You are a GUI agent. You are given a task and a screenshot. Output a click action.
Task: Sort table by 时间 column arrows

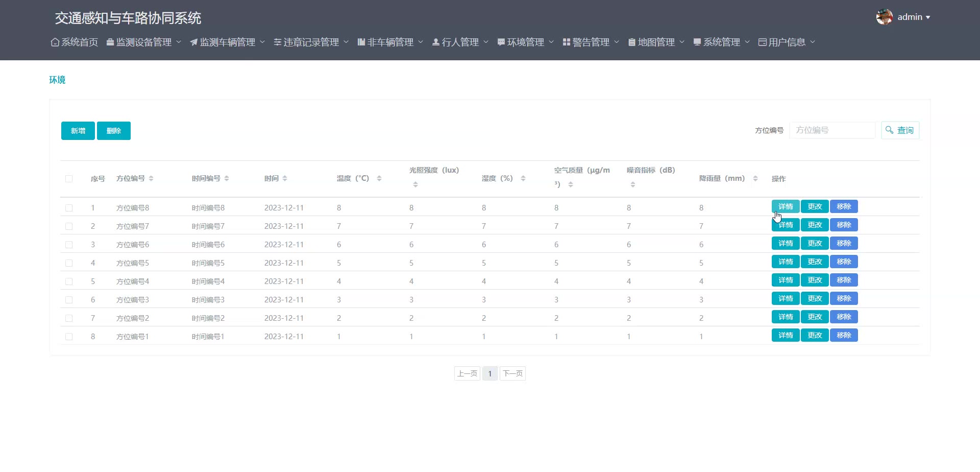click(x=285, y=178)
